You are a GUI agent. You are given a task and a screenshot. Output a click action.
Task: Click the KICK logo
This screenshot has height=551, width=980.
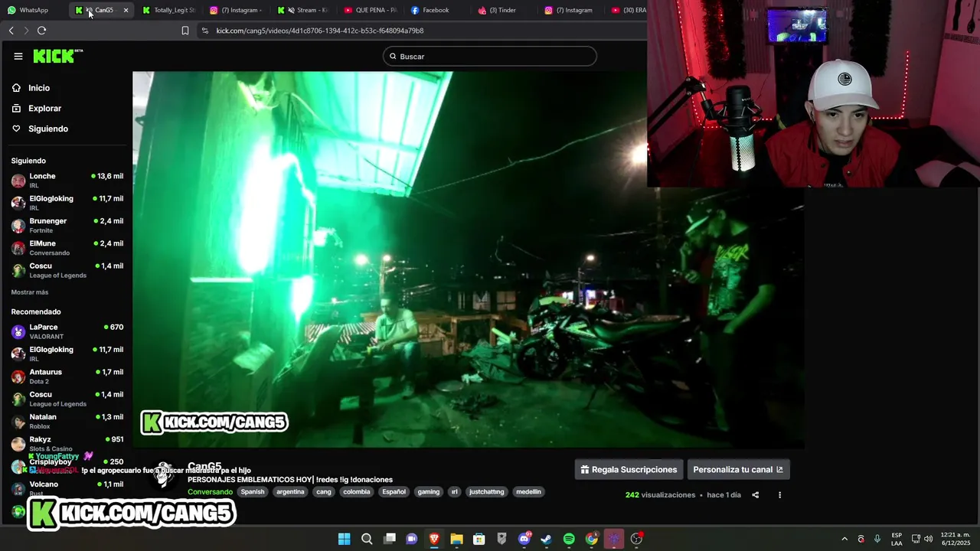(57, 56)
